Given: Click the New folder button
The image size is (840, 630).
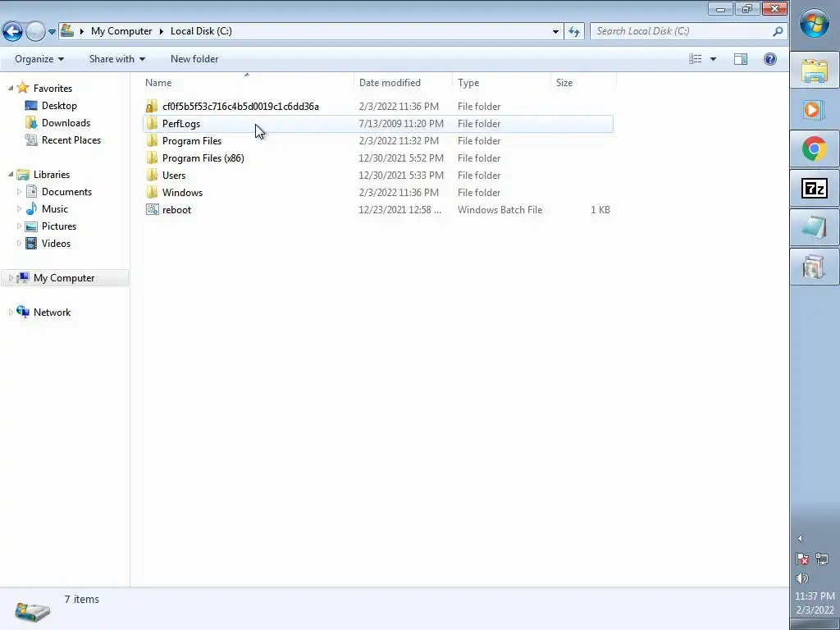Looking at the screenshot, I should (194, 59).
